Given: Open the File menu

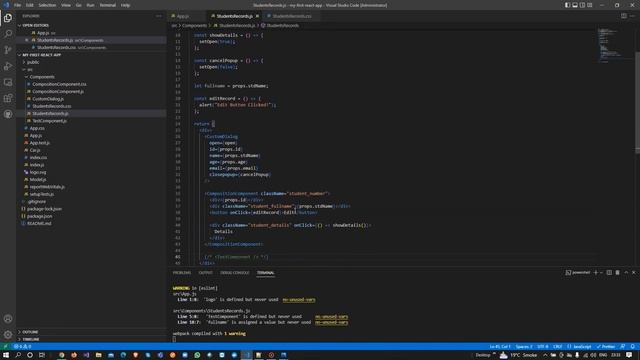Looking at the screenshot, I should coord(18,5).
